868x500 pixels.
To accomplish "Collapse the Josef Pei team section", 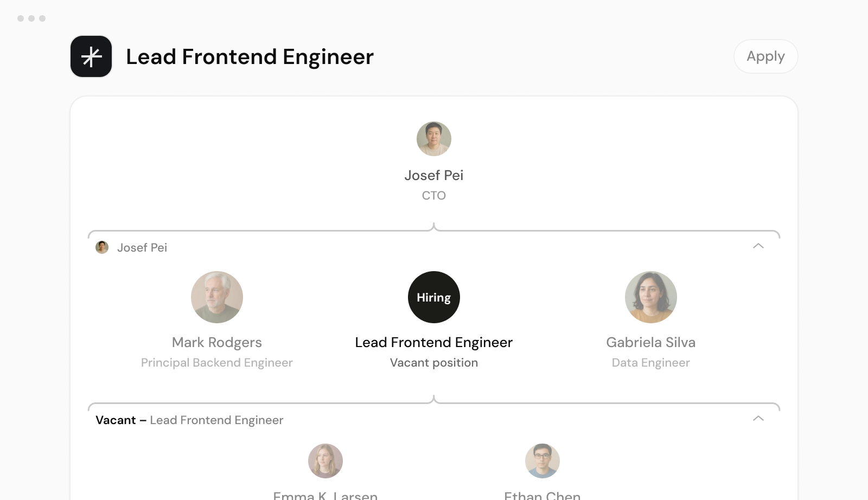I will pos(758,246).
